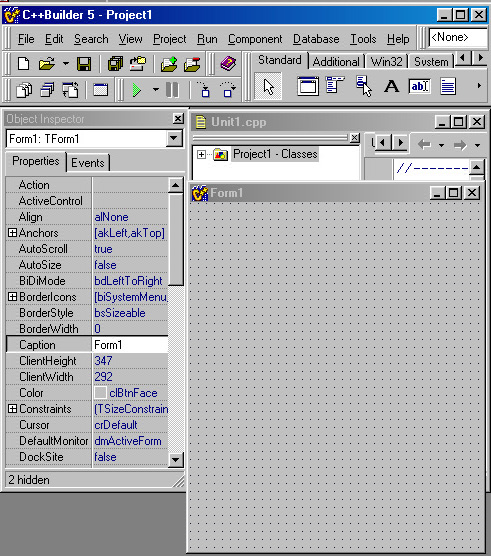
Task: Click Add file to project icon
Action: click(169, 64)
